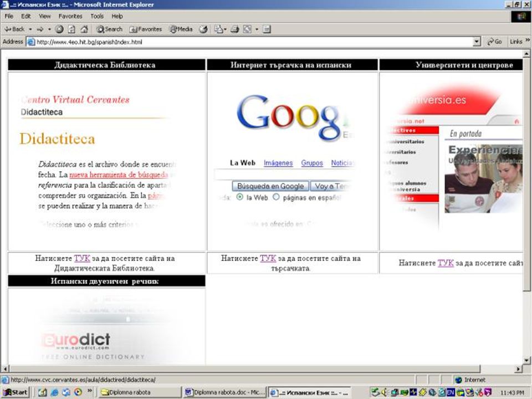
Task: Open the Forward button history dropdown arrow
Action: tap(49, 29)
